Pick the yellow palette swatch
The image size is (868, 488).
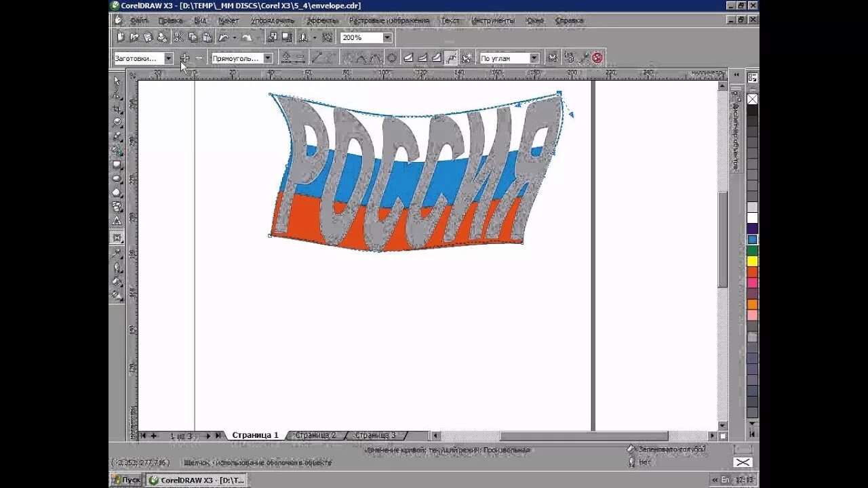pos(752,261)
